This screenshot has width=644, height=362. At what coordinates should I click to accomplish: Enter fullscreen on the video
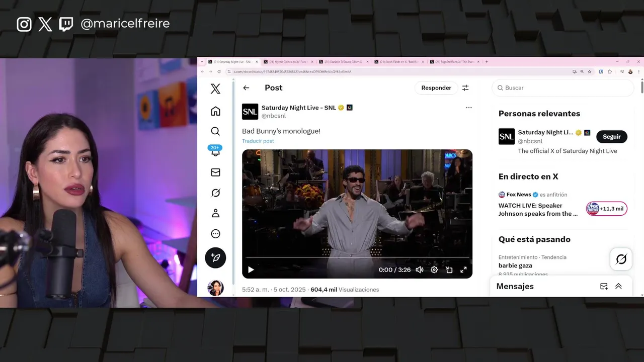click(464, 270)
